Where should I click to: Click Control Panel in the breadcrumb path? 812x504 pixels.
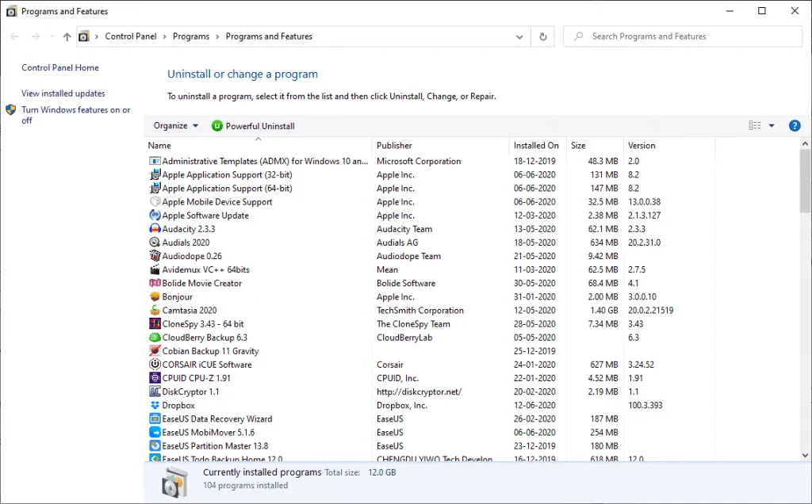[131, 36]
